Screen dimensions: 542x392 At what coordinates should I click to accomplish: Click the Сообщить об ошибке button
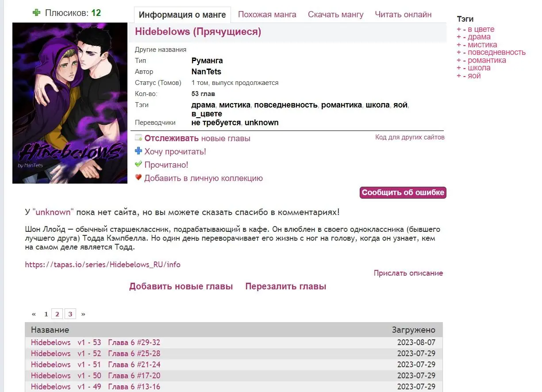point(403,192)
